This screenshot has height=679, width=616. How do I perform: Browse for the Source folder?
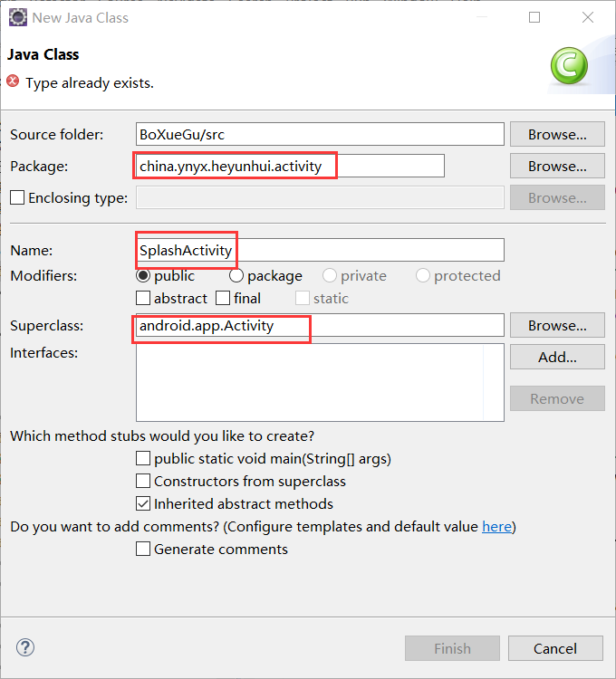[557, 134]
